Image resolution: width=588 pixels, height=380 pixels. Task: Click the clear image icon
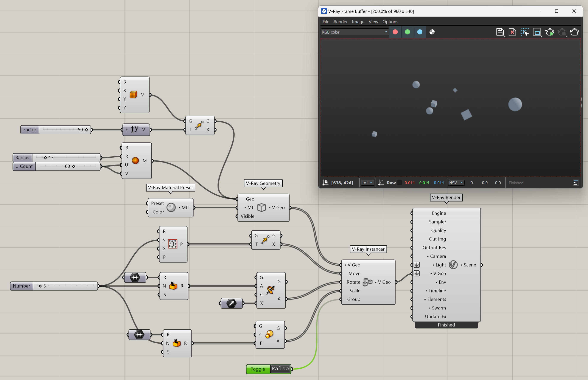pos(512,32)
